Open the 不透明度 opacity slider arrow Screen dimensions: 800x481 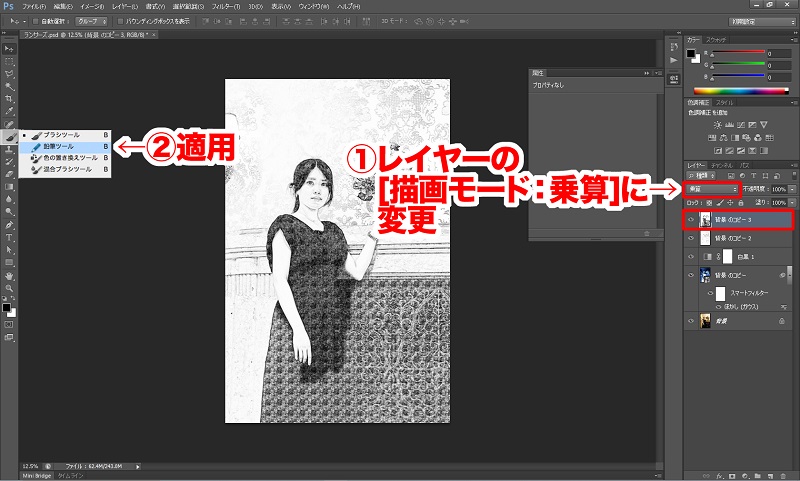point(792,189)
